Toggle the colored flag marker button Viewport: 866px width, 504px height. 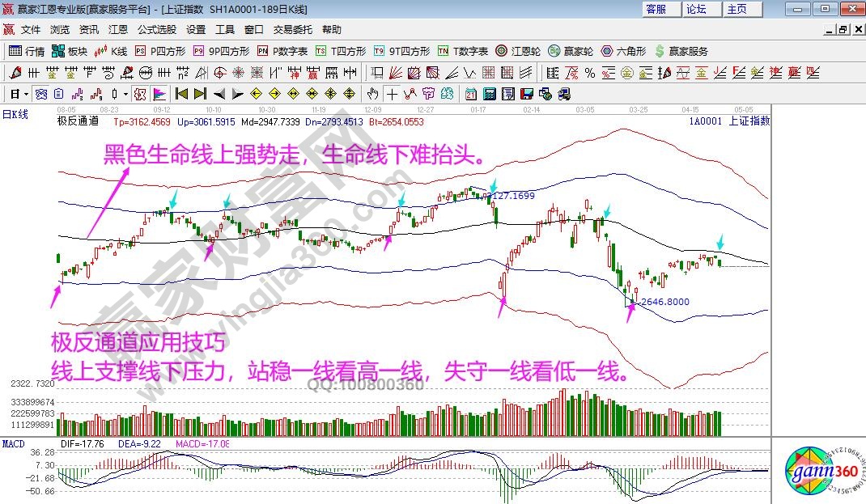[x=159, y=93]
